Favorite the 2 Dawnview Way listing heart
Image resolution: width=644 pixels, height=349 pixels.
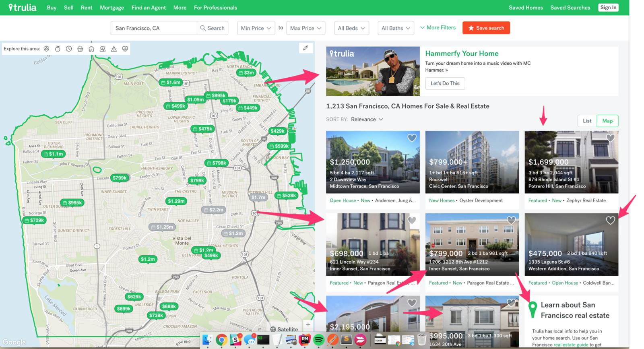pos(412,138)
